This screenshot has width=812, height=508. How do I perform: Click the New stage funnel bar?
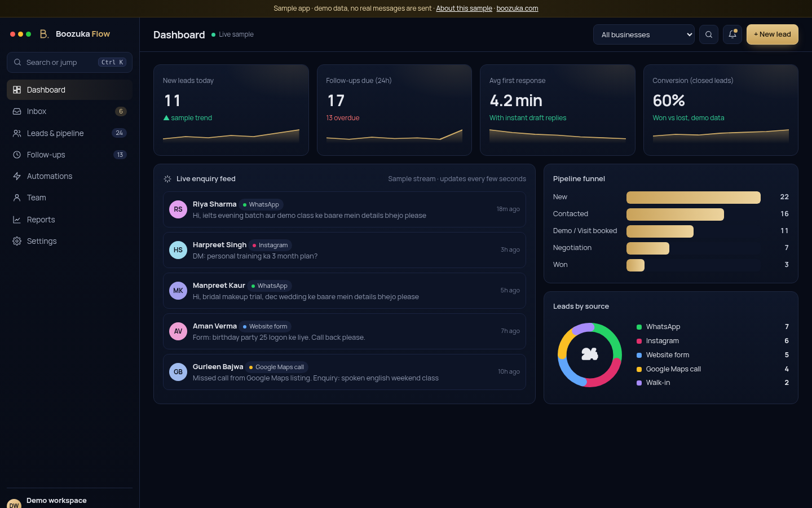tap(694, 197)
